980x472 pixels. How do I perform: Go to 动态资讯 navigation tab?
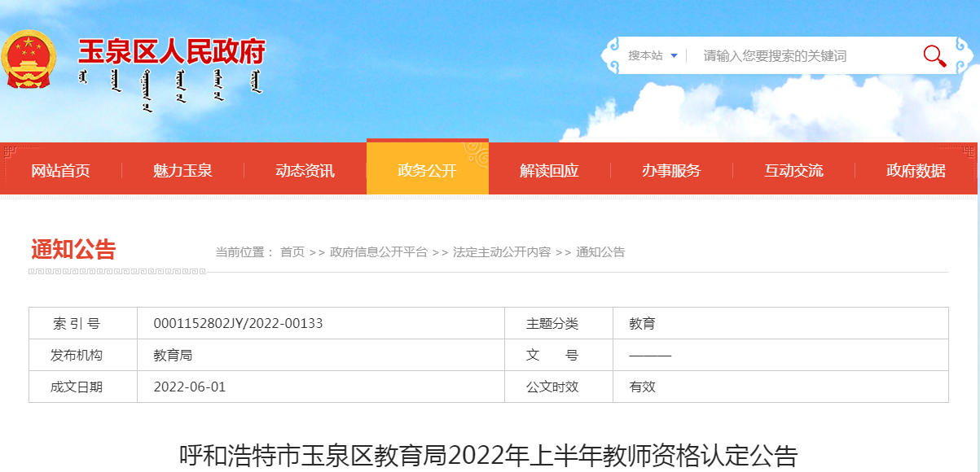coord(305,171)
